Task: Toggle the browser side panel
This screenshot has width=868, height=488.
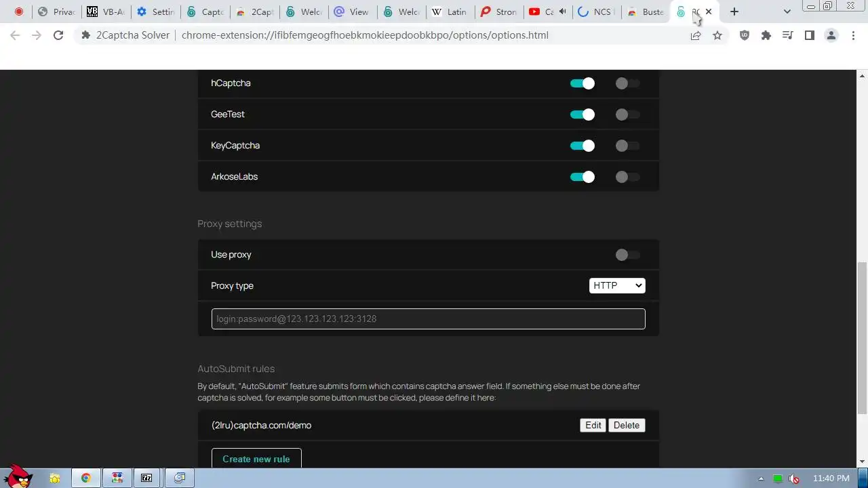Action: click(810, 35)
